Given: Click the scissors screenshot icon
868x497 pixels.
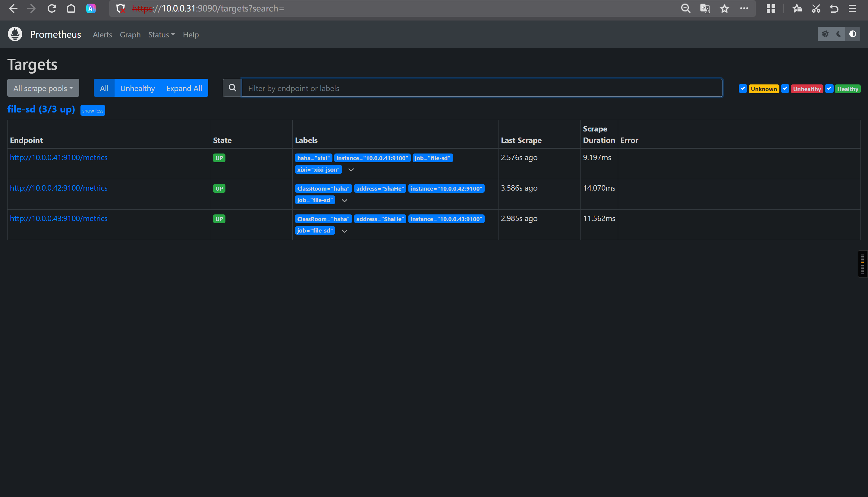Looking at the screenshot, I should pyautogui.click(x=816, y=8).
